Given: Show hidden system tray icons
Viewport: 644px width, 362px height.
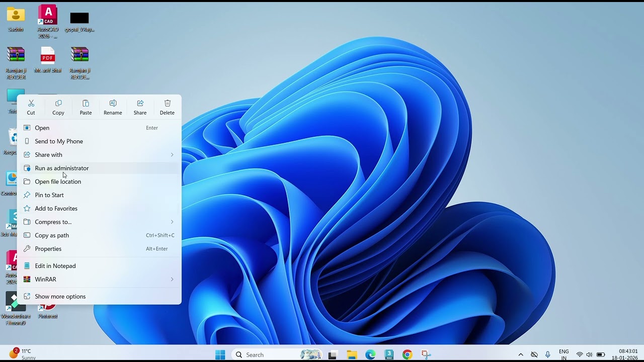Looking at the screenshot, I should [x=521, y=355].
